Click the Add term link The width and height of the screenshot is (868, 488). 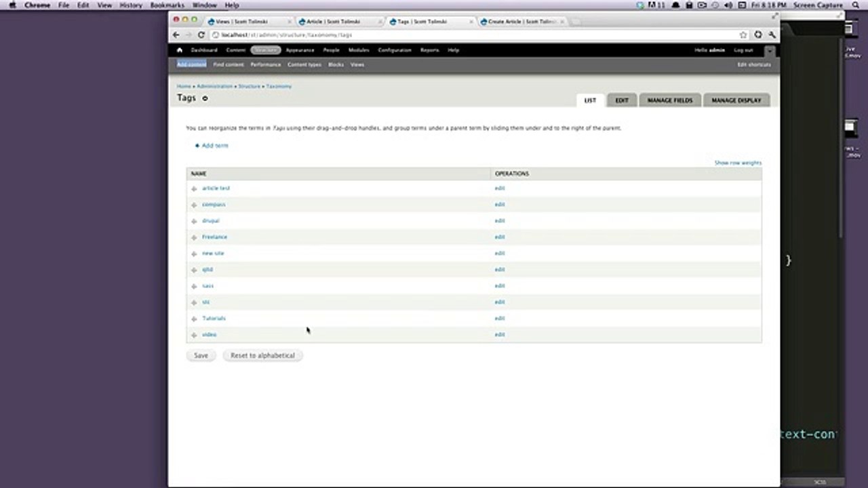[x=215, y=146]
